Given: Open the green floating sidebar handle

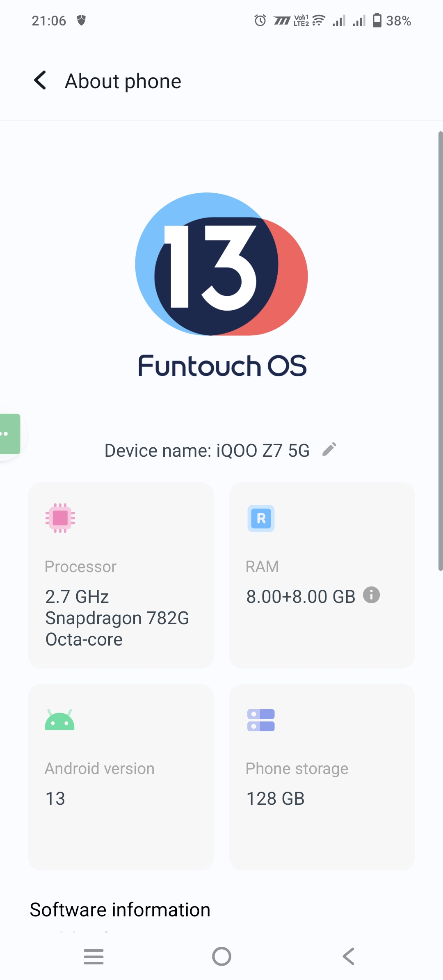Looking at the screenshot, I should pos(9,434).
